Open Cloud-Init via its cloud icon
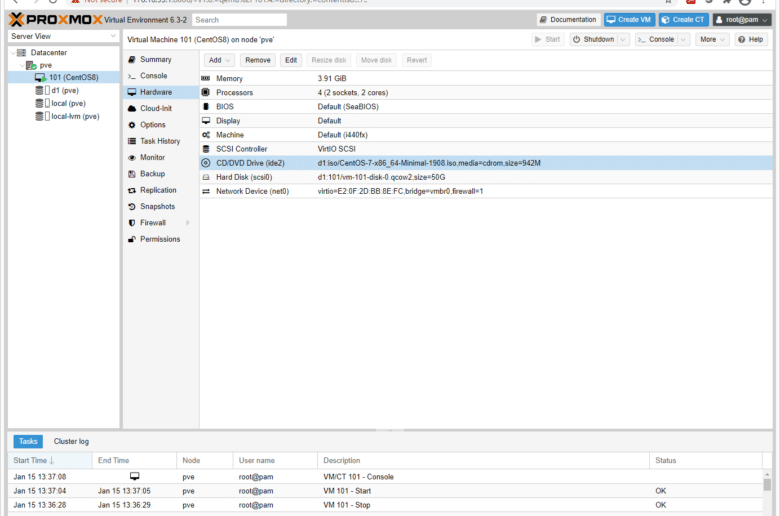 tap(132, 108)
